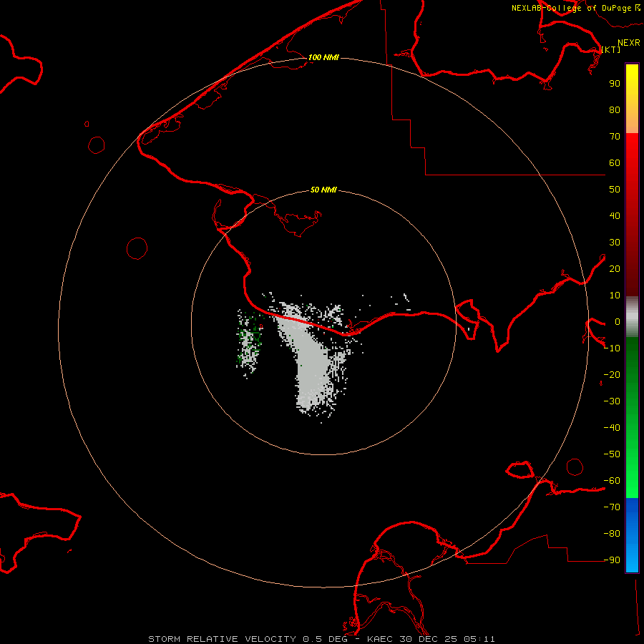644x644 pixels.
Task: Click the -80 value on the velocity scale
Action: 612,534
